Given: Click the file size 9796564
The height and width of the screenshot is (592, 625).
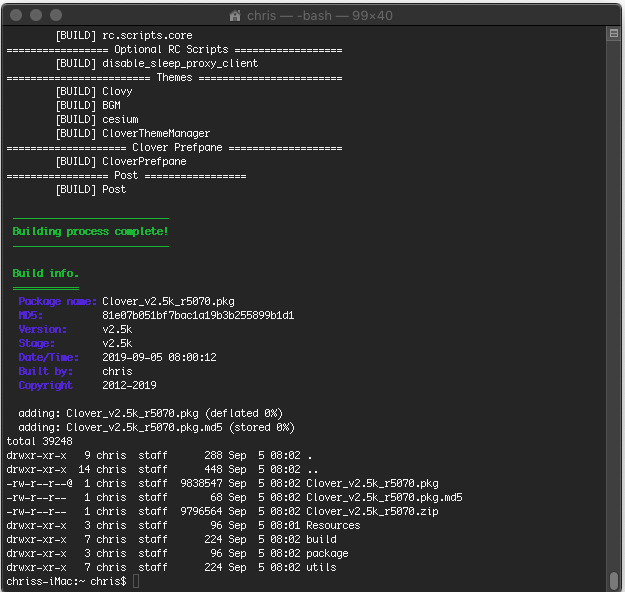Looking at the screenshot, I should point(201,511).
